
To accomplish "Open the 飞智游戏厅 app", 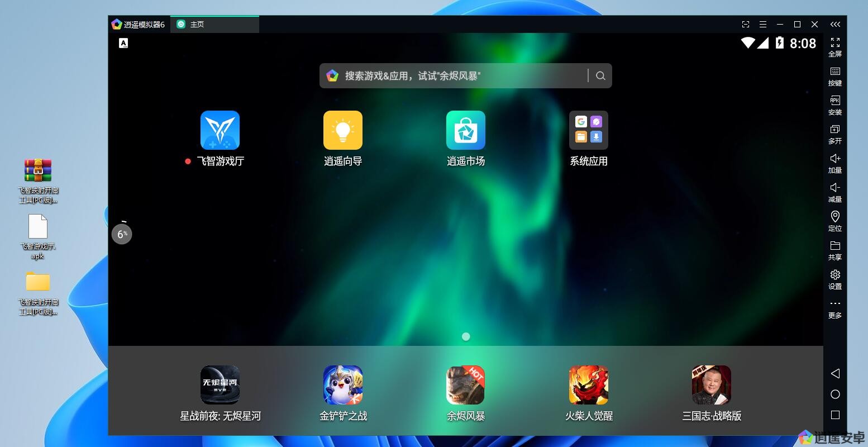I will pyautogui.click(x=220, y=130).
